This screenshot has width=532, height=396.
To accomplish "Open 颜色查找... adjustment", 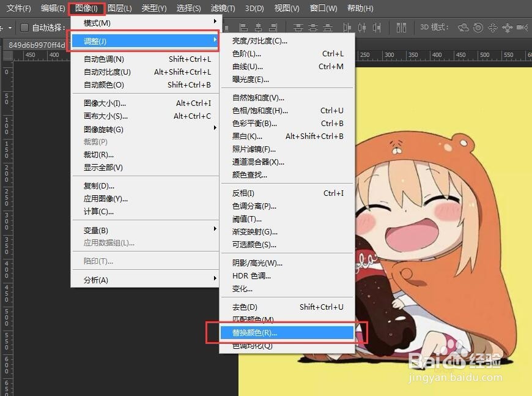I will pyautogui.click(x=287, y=175).
